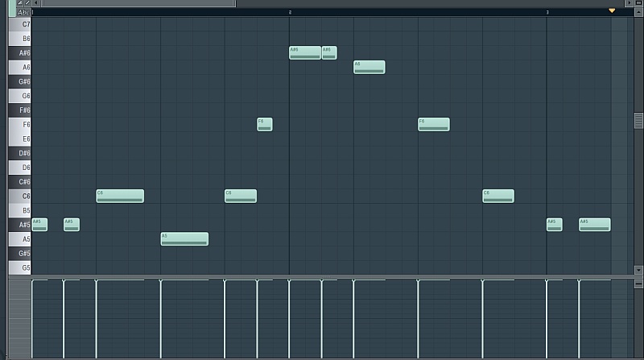Select the A5 note in the grid
This screenshot has height=360, width=644.
point(184,238)
